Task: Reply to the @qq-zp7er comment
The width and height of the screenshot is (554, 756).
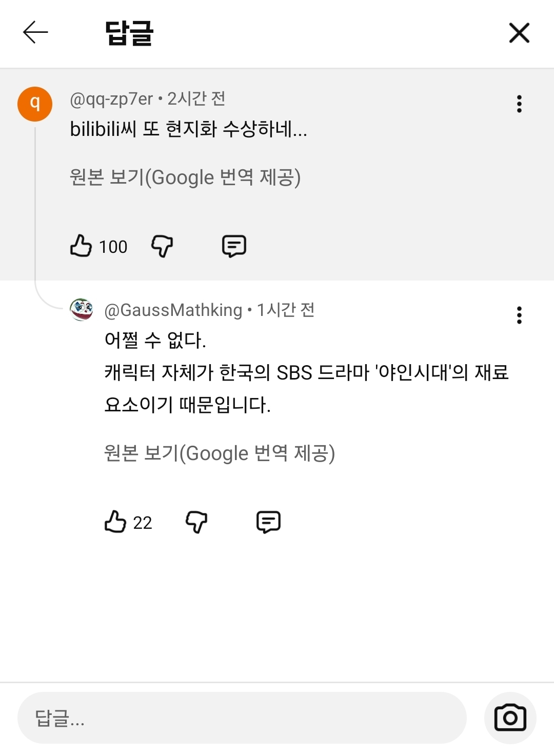Action: [x=234, y=246]
